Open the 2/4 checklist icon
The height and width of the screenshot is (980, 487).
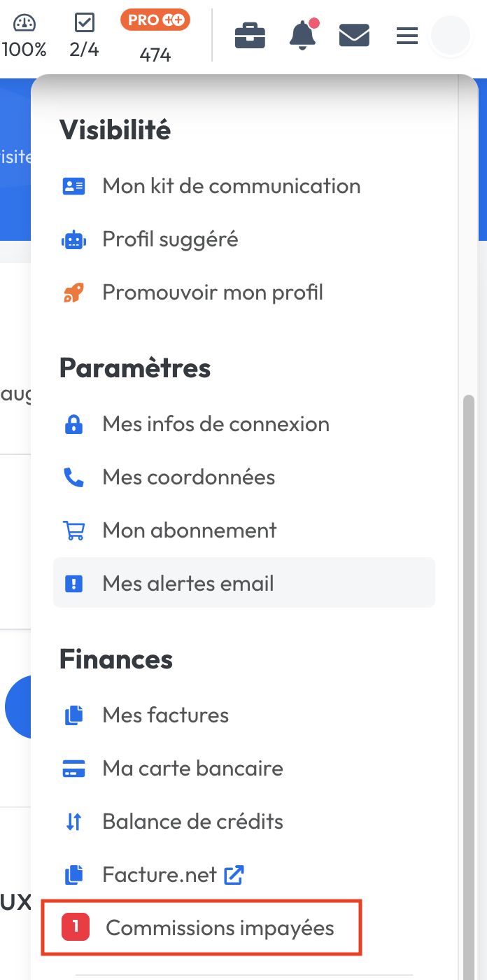pos(84,23)
